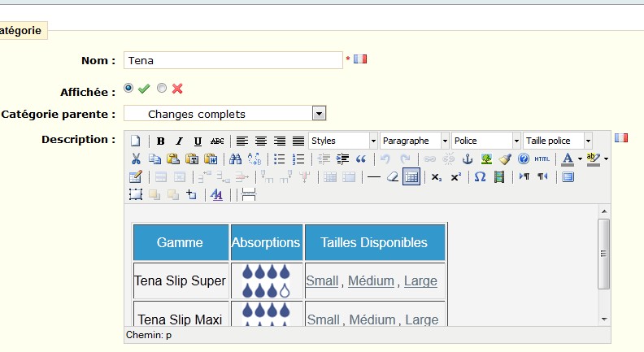Open find and replace A-to-B icon

pos(255,159)
